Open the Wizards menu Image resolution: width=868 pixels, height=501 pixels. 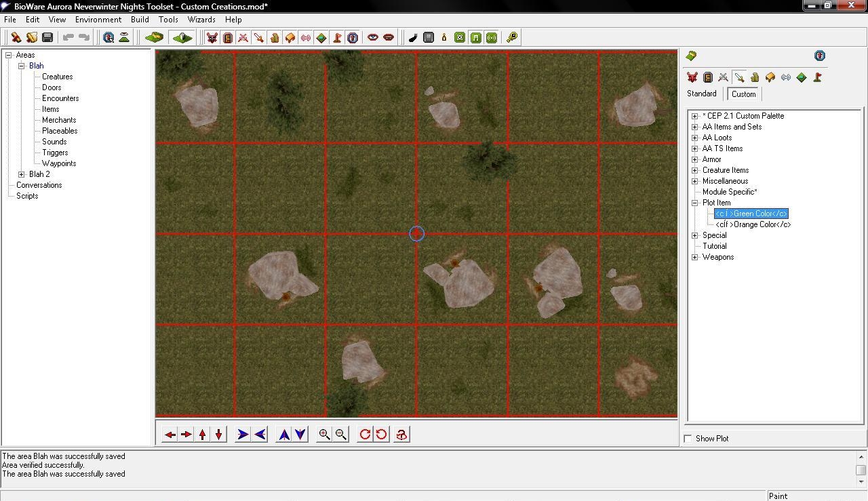[x=201, y=20]
